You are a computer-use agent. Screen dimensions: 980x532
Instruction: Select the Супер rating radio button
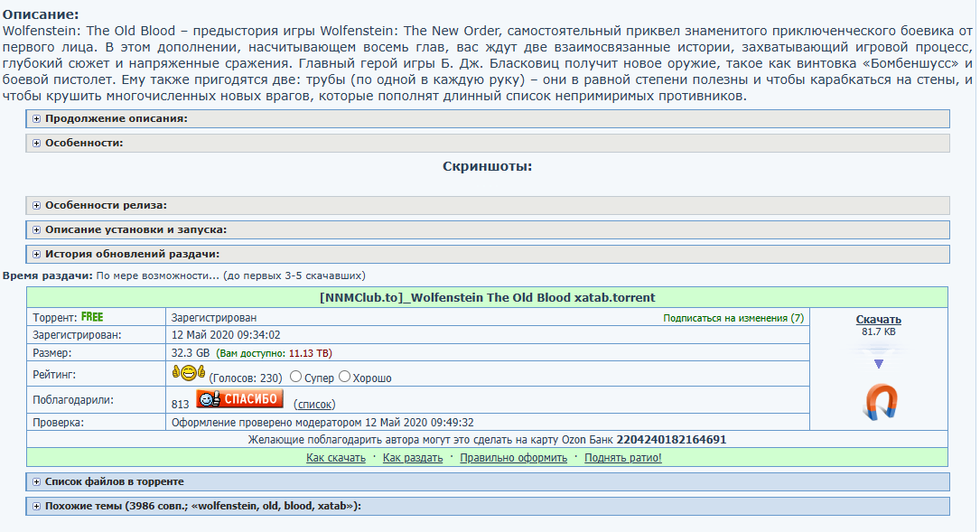(295, 377)
